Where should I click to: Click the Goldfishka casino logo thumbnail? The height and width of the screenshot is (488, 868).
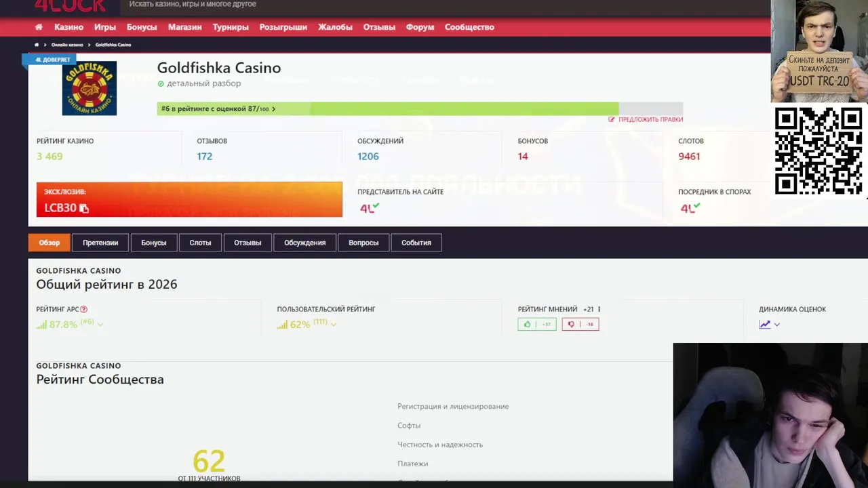(x=90, y=88)
